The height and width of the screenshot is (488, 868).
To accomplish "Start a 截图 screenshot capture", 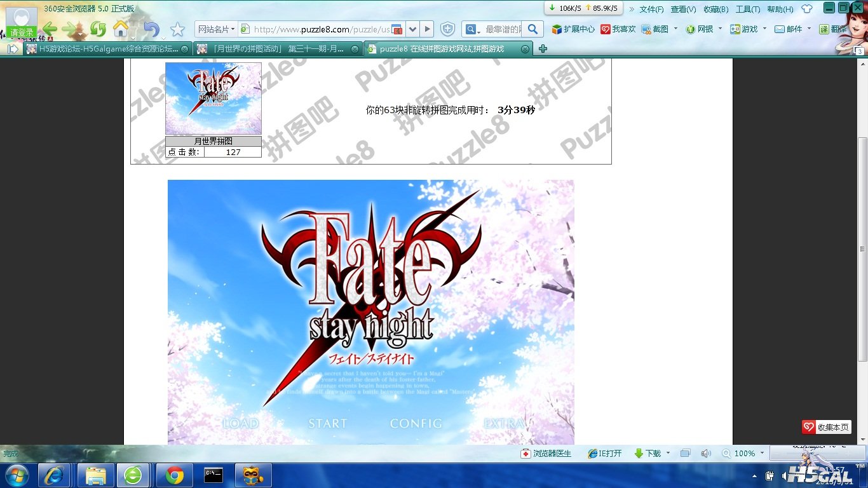I will coord(655,29).
